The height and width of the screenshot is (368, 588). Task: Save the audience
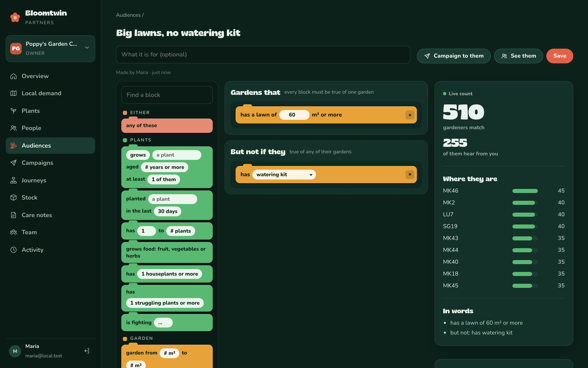pyautogui.click(x=559, y=56)
